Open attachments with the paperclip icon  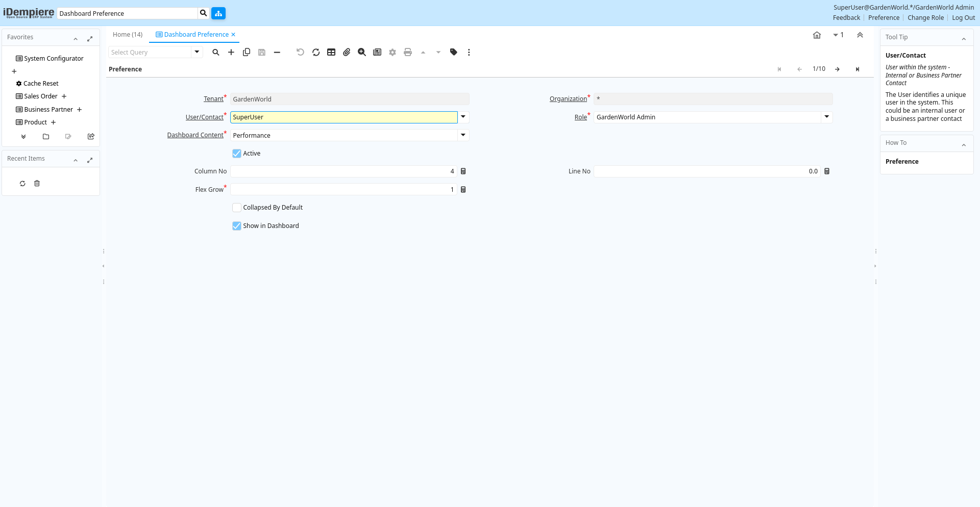coord(347,52)
